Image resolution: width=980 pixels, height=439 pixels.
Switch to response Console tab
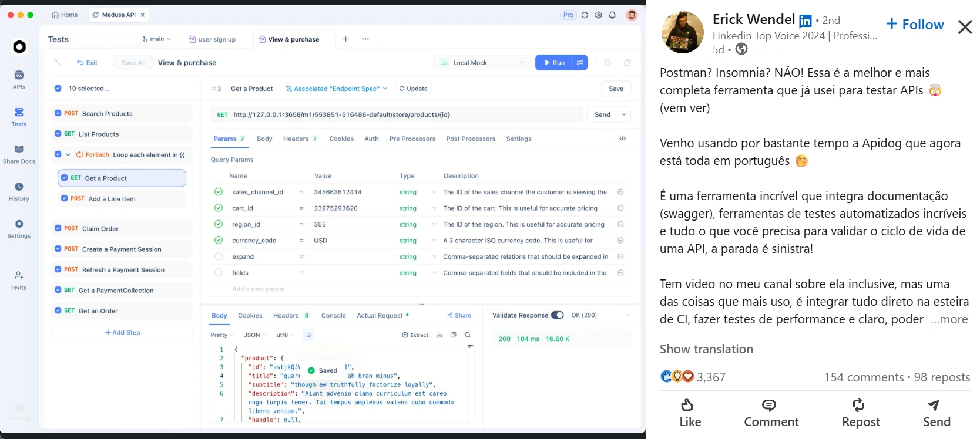pos(334,315)
